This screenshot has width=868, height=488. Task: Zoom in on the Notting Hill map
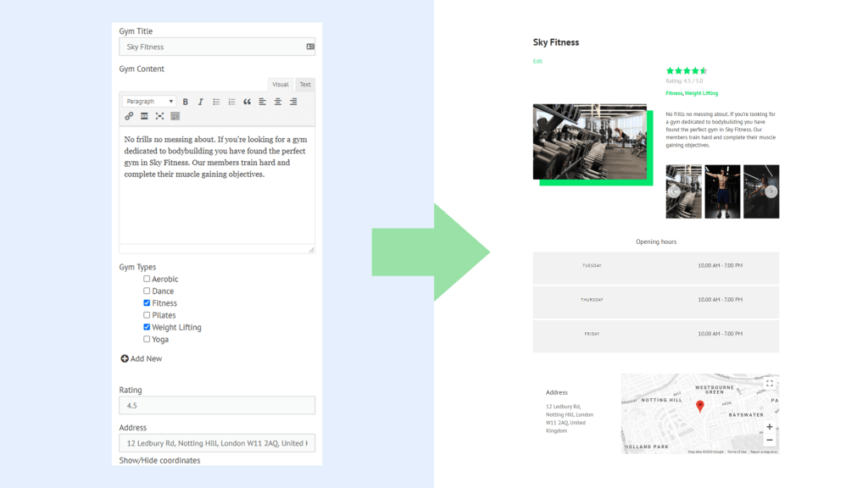click(770, 426)
